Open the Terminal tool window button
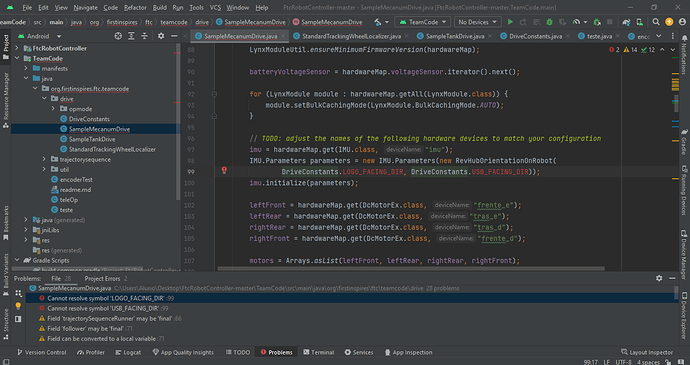This screenshot has width=690, height=365. [x=319, y=352]
